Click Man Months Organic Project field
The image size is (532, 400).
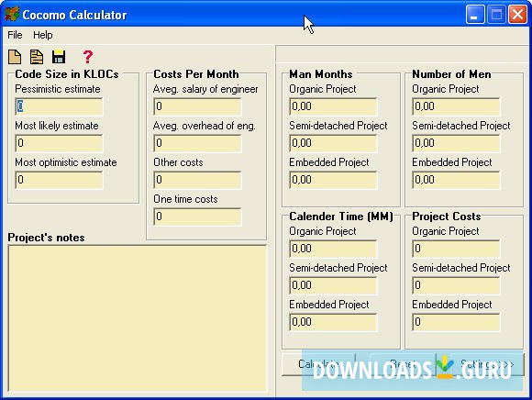point(333,106)
